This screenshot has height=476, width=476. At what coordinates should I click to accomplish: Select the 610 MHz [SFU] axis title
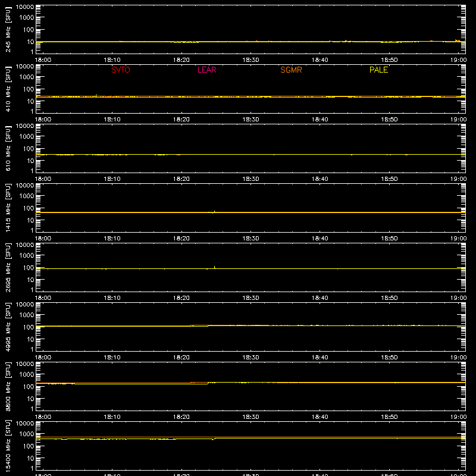click(8, 148)
